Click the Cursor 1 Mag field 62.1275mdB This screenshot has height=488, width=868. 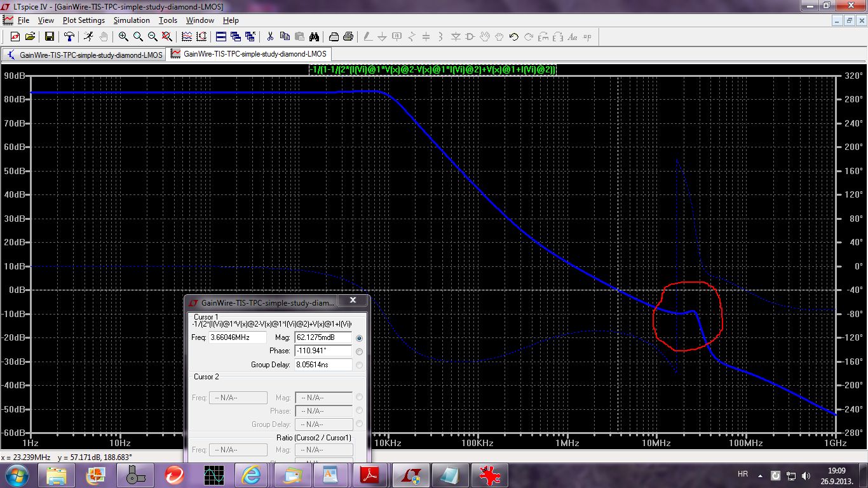(x=323, y=337)
